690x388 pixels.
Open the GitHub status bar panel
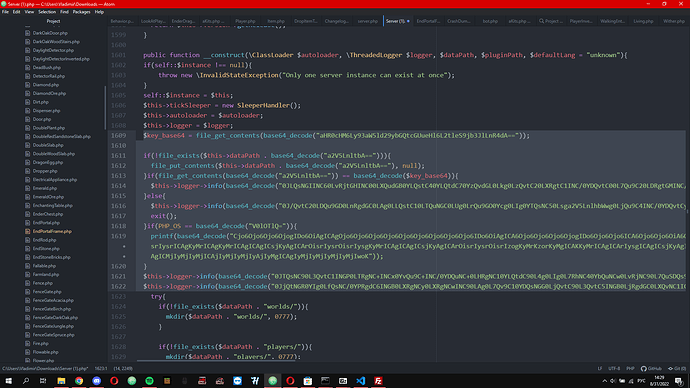click(651, 369)
